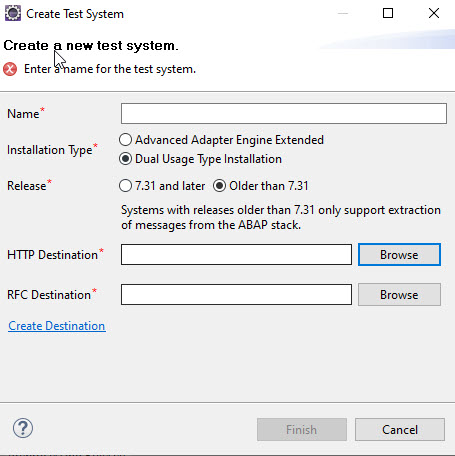
Task: Browse for an RFC Destination
Action: point(399,295)
